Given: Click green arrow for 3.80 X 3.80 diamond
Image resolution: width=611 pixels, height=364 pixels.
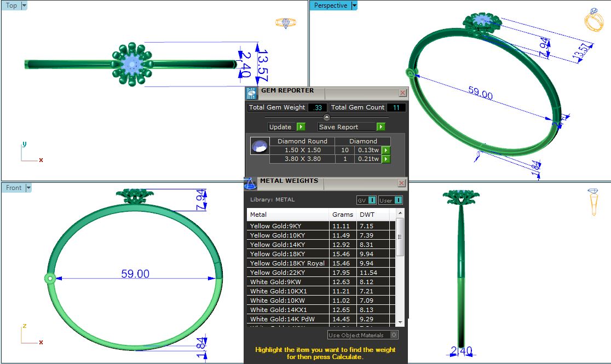Looking at the screenshot, I should tap(386, 159).
